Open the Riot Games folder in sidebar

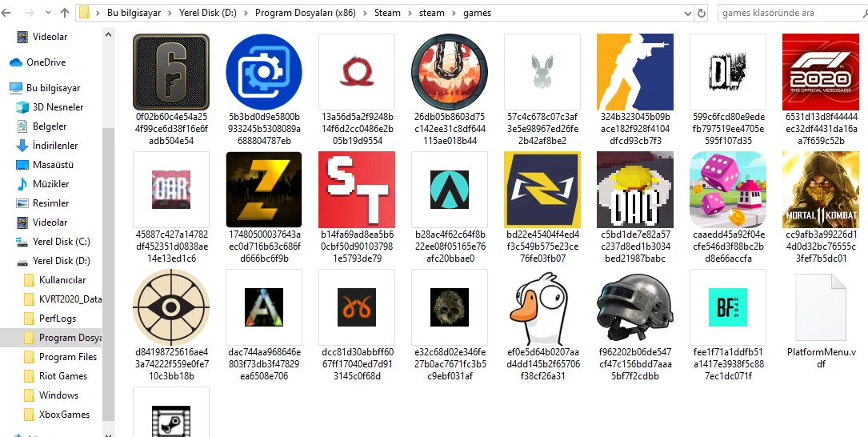pos(63,376)
